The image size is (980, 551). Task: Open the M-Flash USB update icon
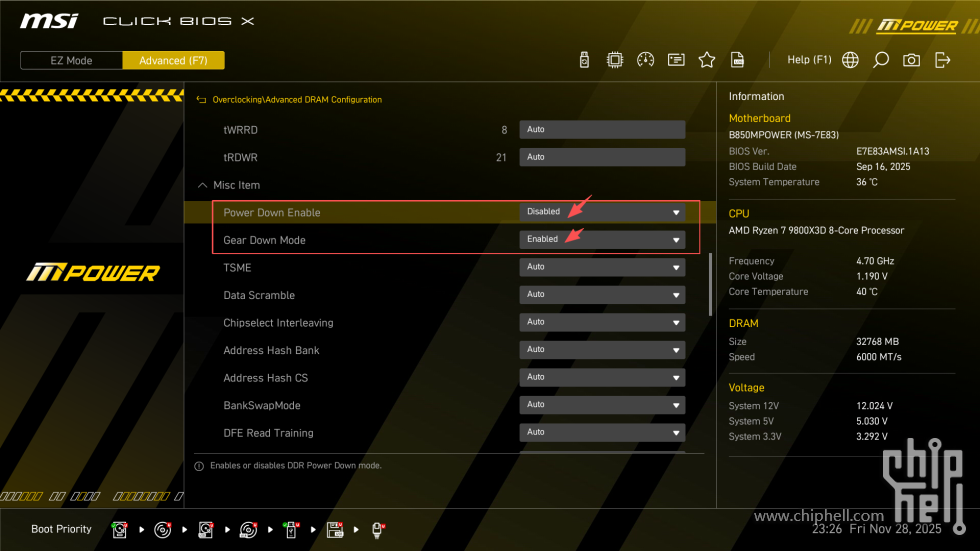coord(585,60)
